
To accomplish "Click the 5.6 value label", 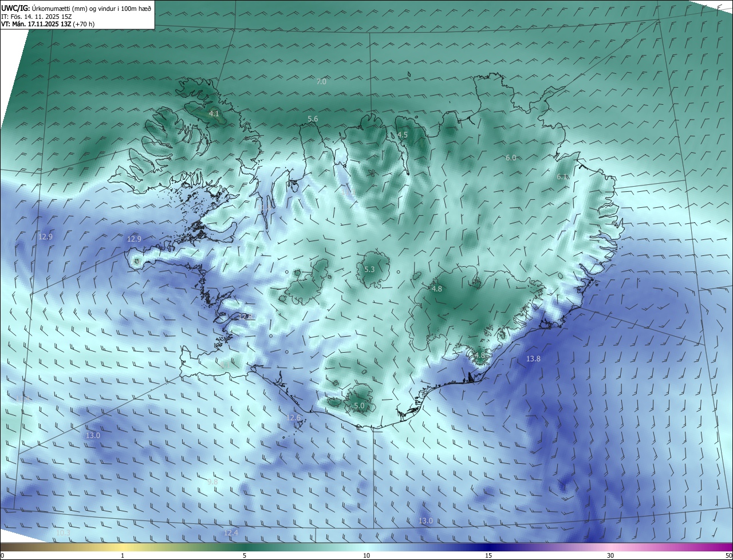I will coord(313,119).
